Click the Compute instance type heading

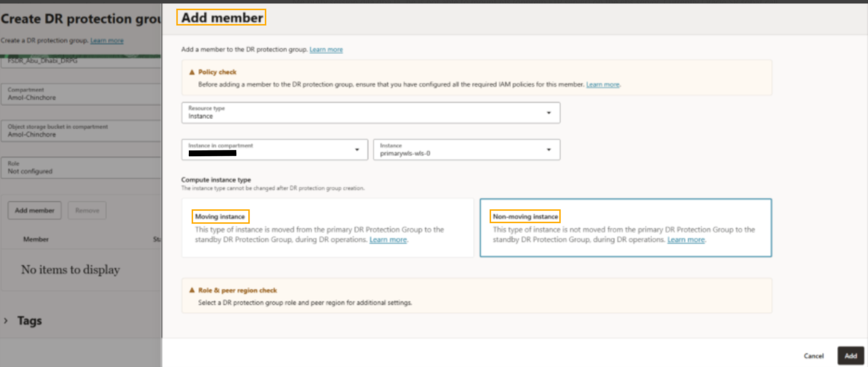tap(216, 180)
